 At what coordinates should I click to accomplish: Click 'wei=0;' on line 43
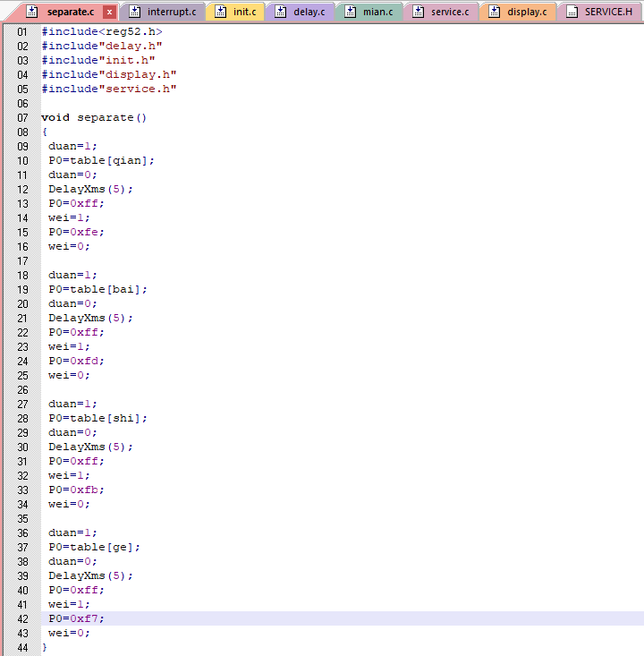pos(70,633)
